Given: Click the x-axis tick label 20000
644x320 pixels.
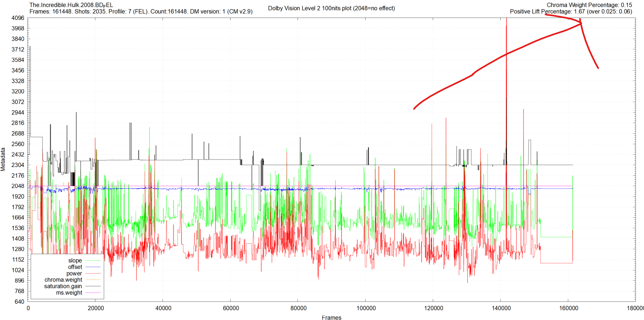Looking at the screenshot, I should click(x=96, y=308).
